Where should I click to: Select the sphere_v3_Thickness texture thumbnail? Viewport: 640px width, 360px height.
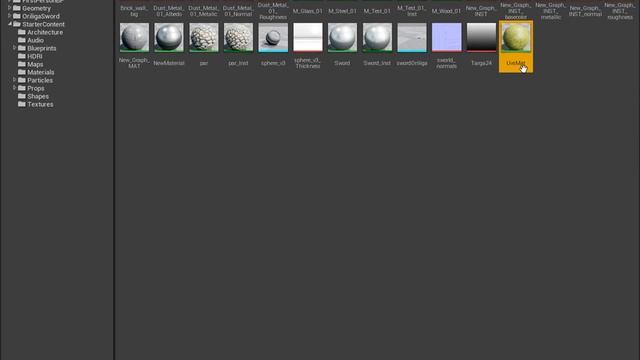(x=308, y=38)
